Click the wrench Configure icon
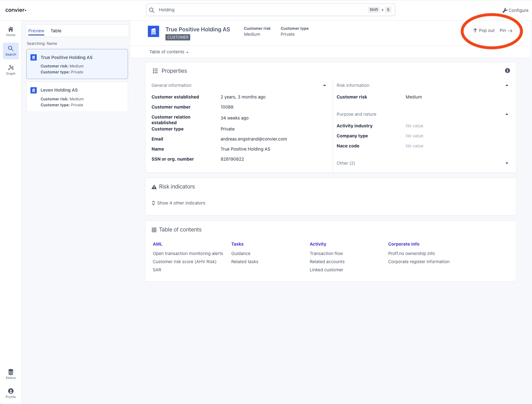 click(x=505, y=10)
